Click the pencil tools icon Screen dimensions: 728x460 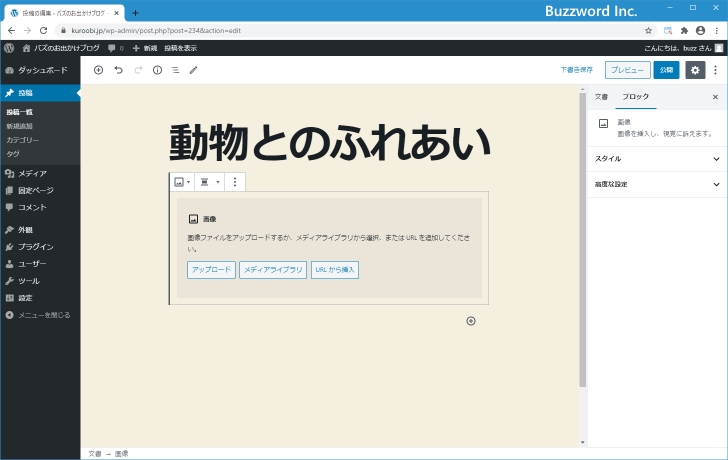(194, 70)
